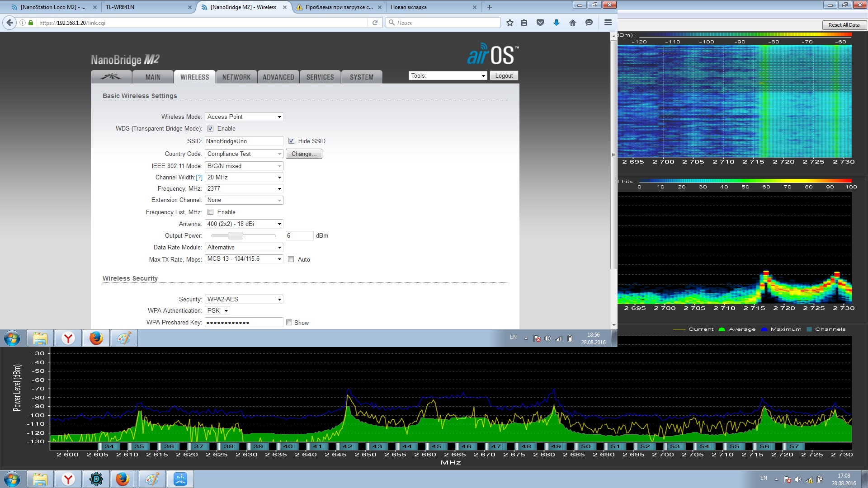
Task: Enable the Frequency List checkbox
Action: (210, 212)
